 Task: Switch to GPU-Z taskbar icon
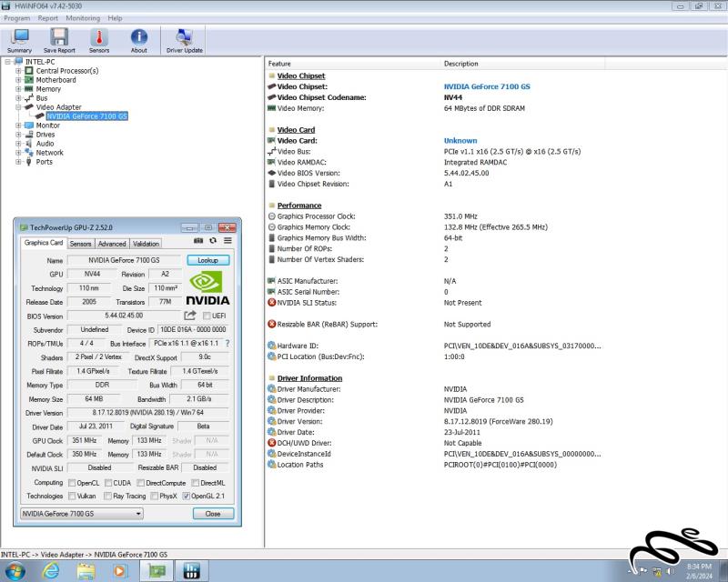(x=157, y=571)
